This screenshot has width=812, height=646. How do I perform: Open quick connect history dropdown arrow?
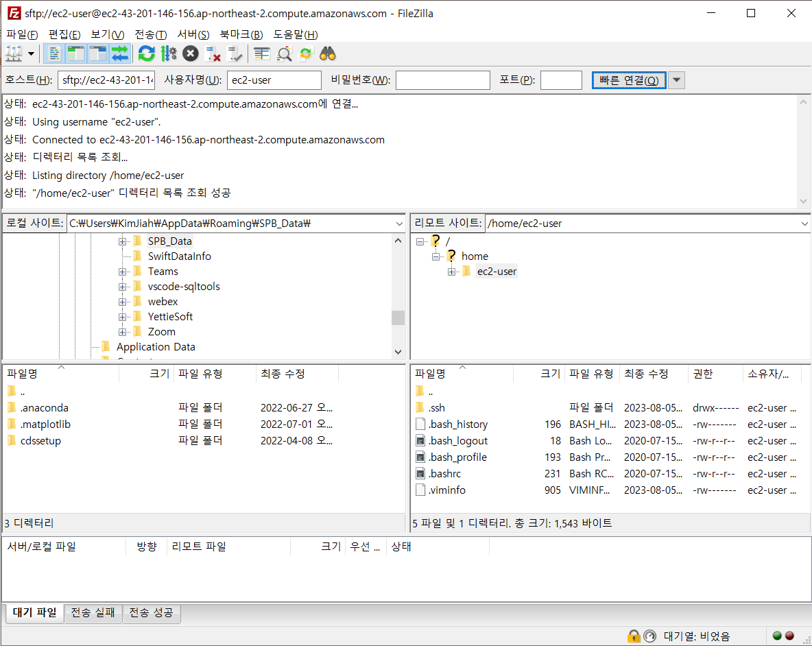point(676,80)
